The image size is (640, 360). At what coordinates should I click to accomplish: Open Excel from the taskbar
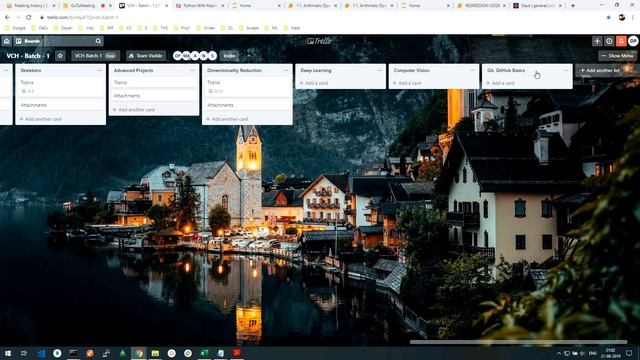click(x=204, y=353)
